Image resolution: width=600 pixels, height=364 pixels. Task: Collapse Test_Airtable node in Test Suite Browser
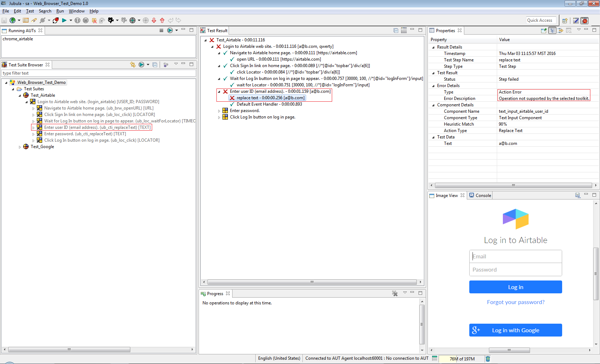pos(20,95)
